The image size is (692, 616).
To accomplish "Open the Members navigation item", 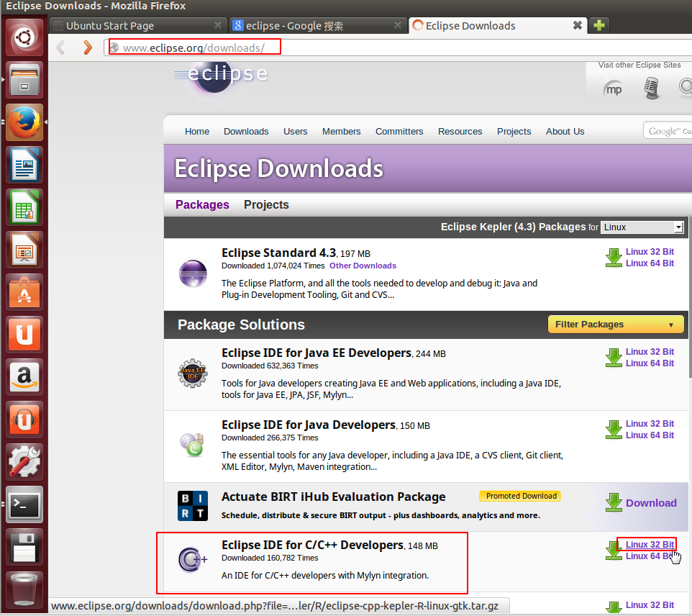I will coord(341,132).
